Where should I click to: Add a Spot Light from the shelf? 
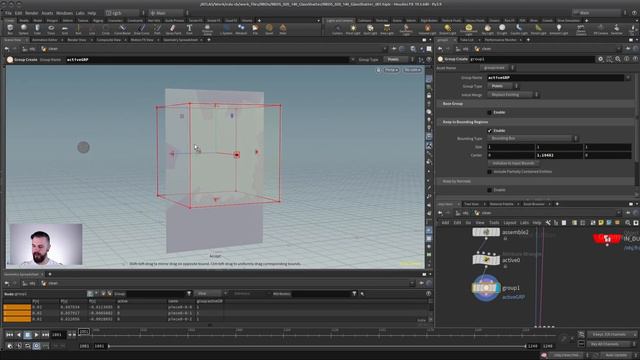[x=370, y=29]
